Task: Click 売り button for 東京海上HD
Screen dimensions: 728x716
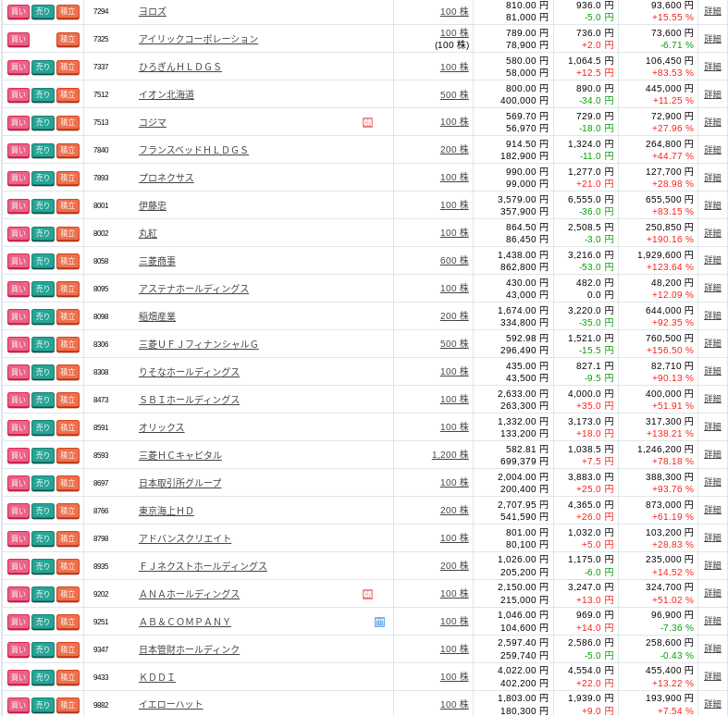Action: pyautogui.click(x=43, y=512)
